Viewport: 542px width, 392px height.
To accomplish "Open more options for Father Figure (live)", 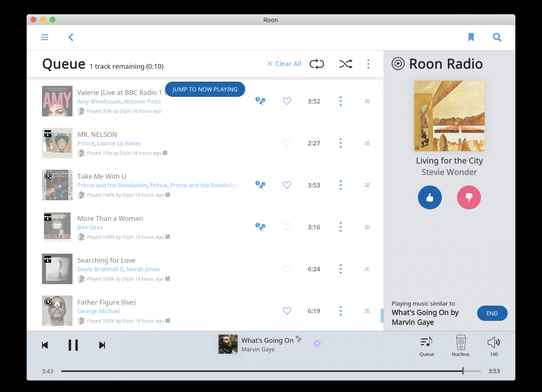I will (340, 311).
